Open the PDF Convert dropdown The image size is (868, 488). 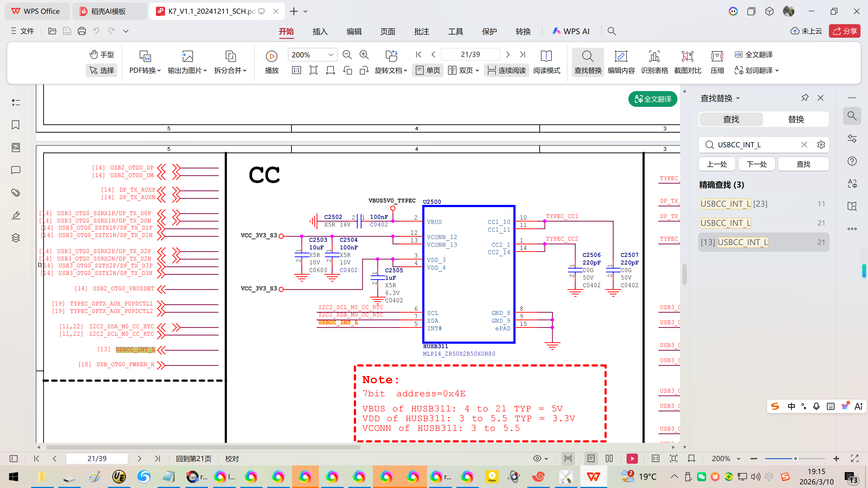point(145,70)
